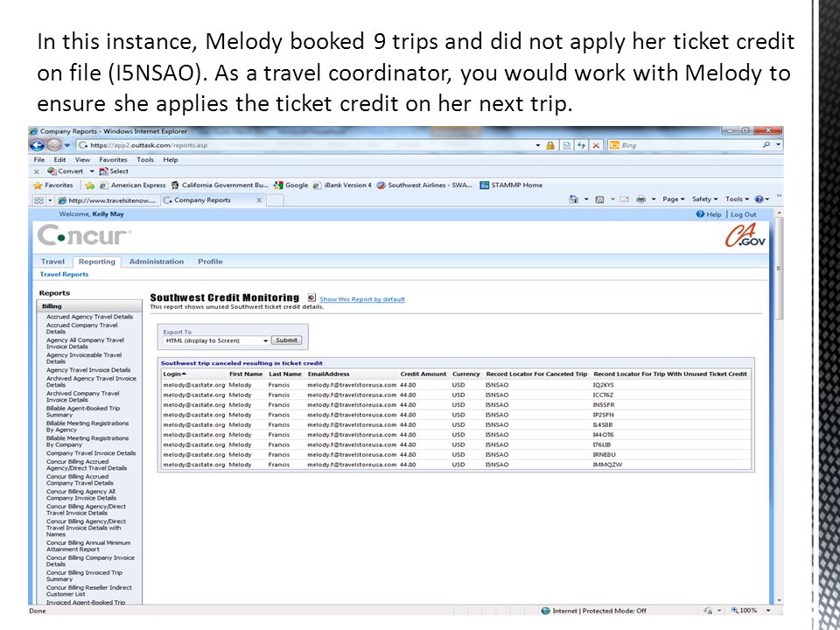Image resolution: width=840 pixels, height=630 pixels.
Task: Select the Administration tab in Concur
Action: coord(157,262)
